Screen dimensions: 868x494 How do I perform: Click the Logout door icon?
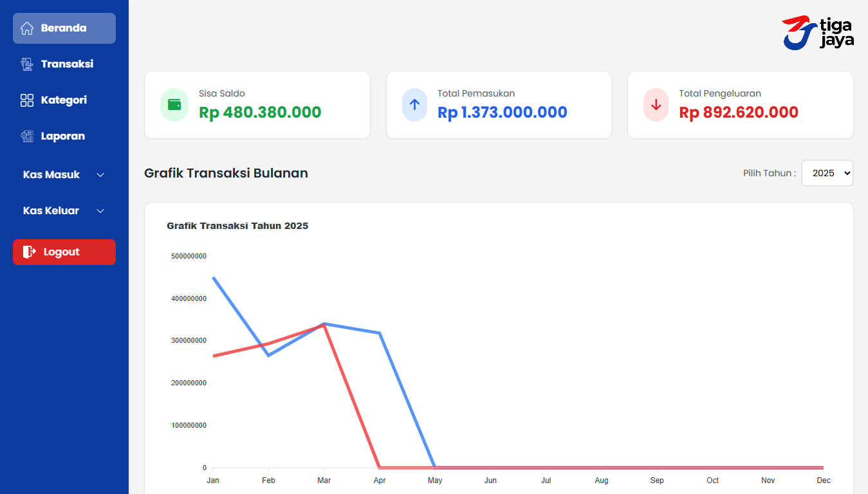[30, 252]
